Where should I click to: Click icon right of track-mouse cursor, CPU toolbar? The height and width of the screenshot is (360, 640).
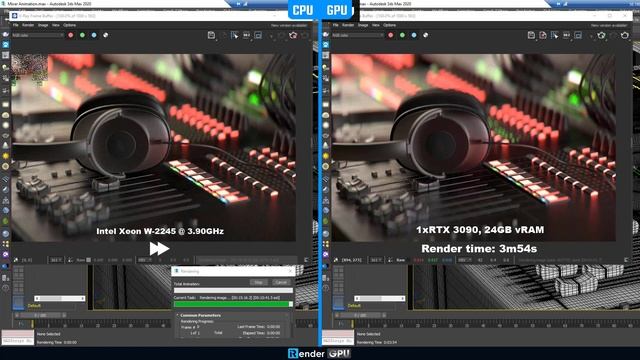pyautogui.click(x=247, y=36)
